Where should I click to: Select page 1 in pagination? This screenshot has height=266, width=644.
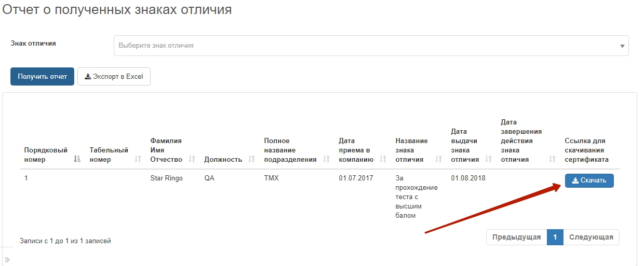point(555,237)
